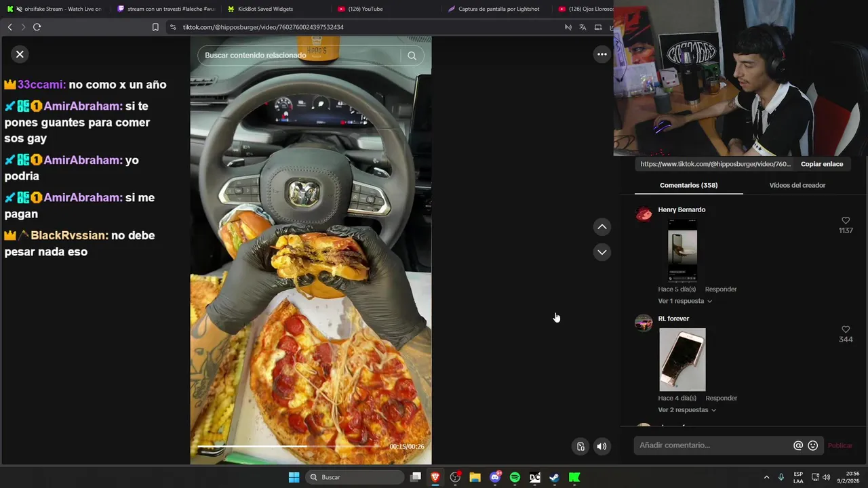Viewport: 868px width, 488px height.
Task: Click the translate page icon in toolbar
Action: pyautogui.click(x=583, y=27)
